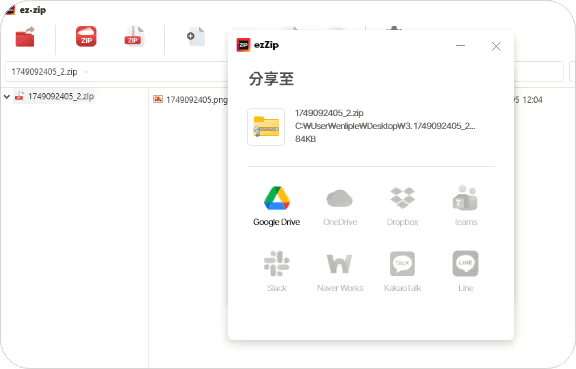Click the ZIP document toolbar icon

(134, 36)
